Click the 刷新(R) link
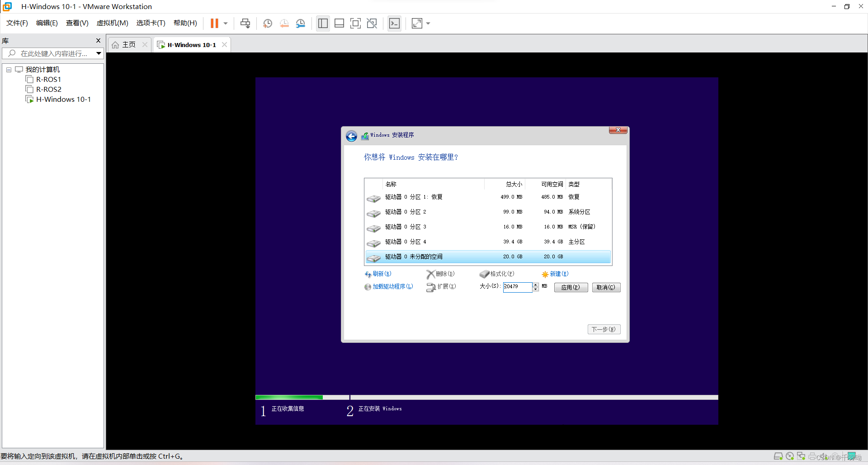868x465 pixels. pos(378,274)
